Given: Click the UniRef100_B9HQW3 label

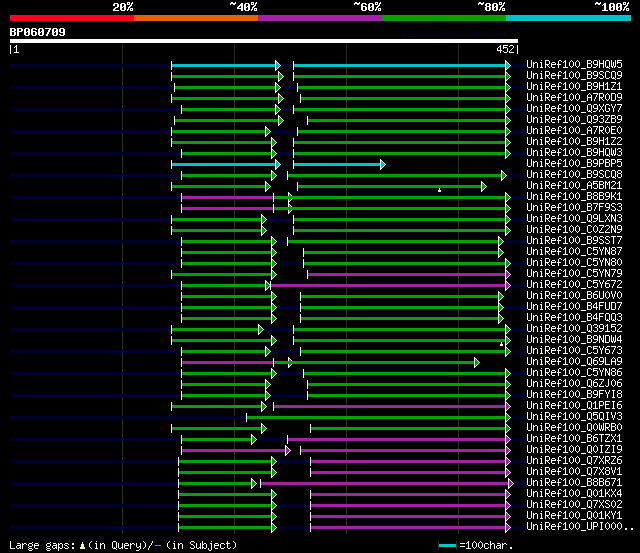Looking at the screenshot, I should [574, 152].
